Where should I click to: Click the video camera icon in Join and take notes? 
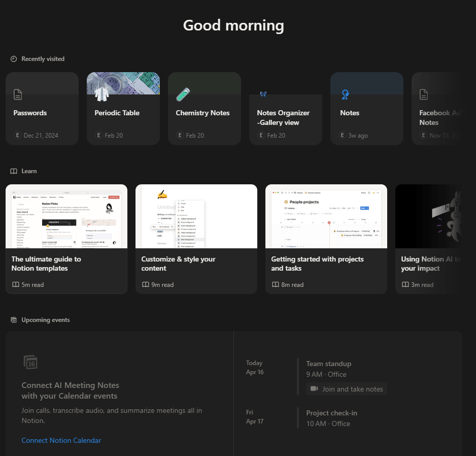[x=314, y=388]
